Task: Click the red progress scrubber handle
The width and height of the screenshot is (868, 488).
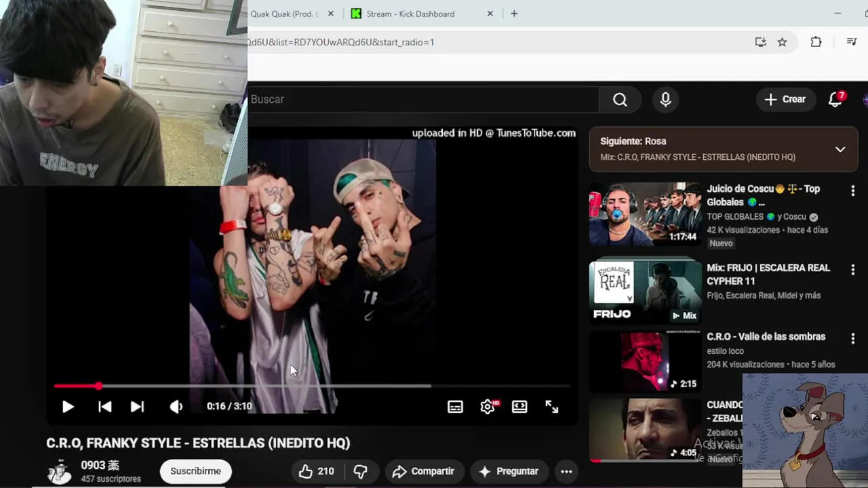Action: 98,386
